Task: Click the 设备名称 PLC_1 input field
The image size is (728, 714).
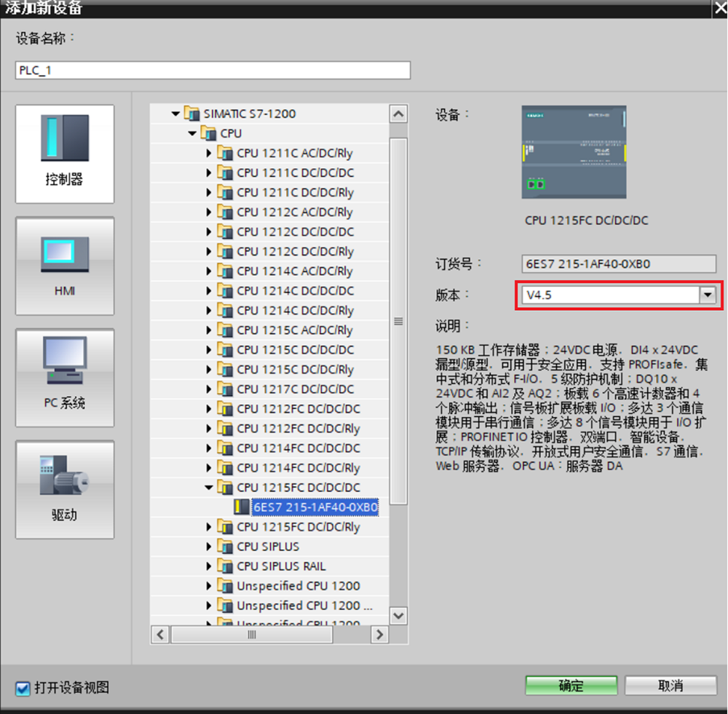Action: point(213,70)
